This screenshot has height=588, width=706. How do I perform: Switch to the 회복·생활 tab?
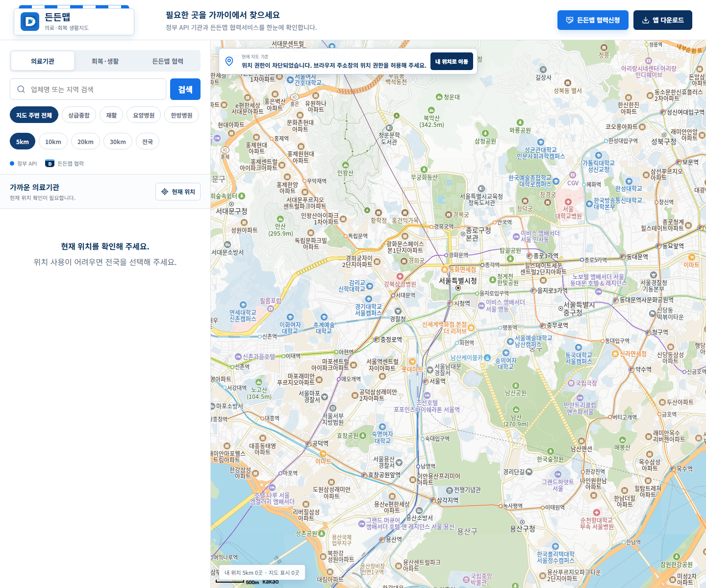click(x=105, y=61)
